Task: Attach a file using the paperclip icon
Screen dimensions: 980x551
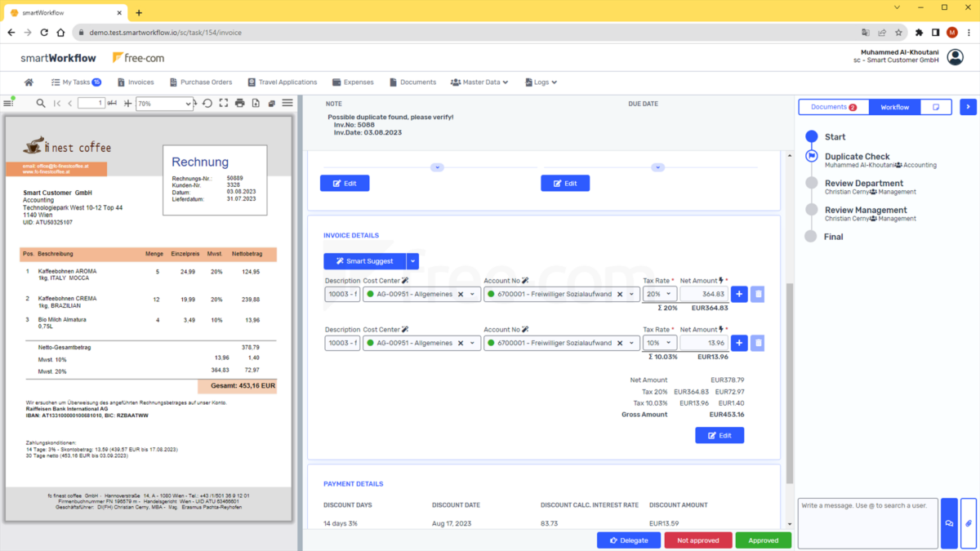Action: coord(969,523)
